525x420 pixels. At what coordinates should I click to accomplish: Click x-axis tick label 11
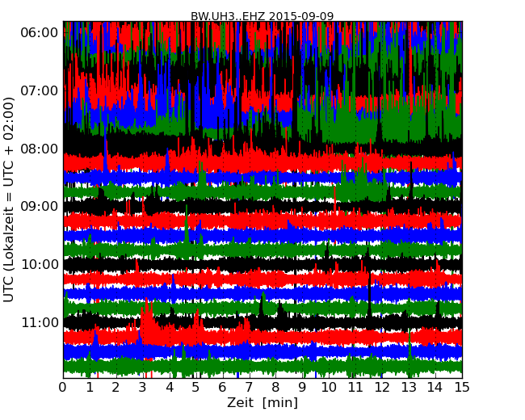click(x=355, y=388)
